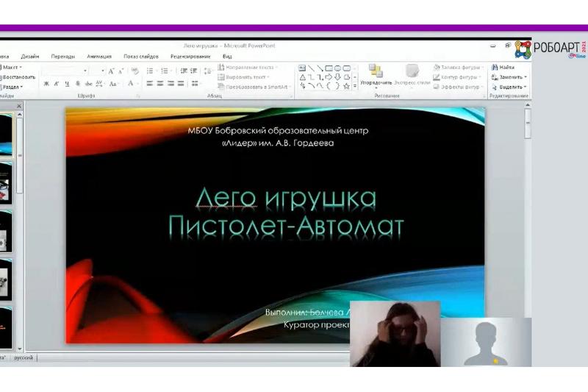Click the Упорядочить arrange icon
Viewport: 588px width, 392px height.
pyautogui.click(x=376, y=71)
